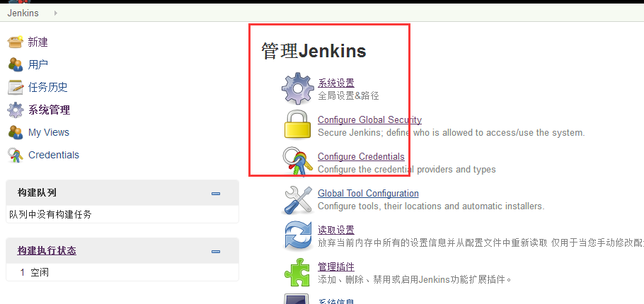Click executor 1 空闲 row
The image size is (644, 304).
pyautogui.click(x=122, y=272)
